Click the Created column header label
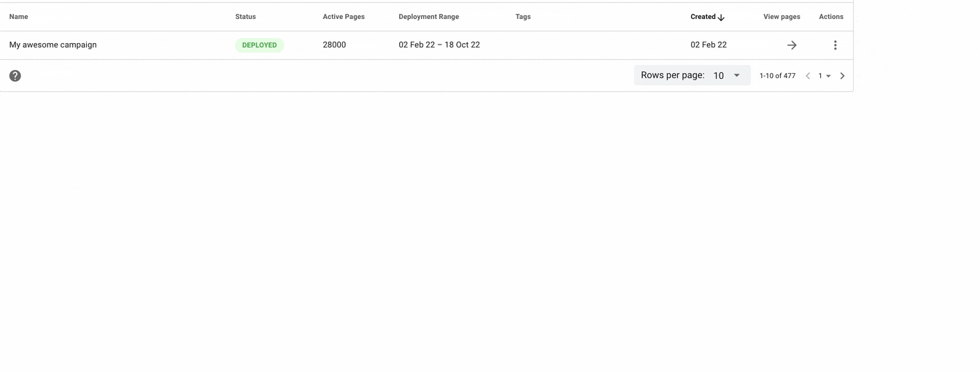 [703, 17]
